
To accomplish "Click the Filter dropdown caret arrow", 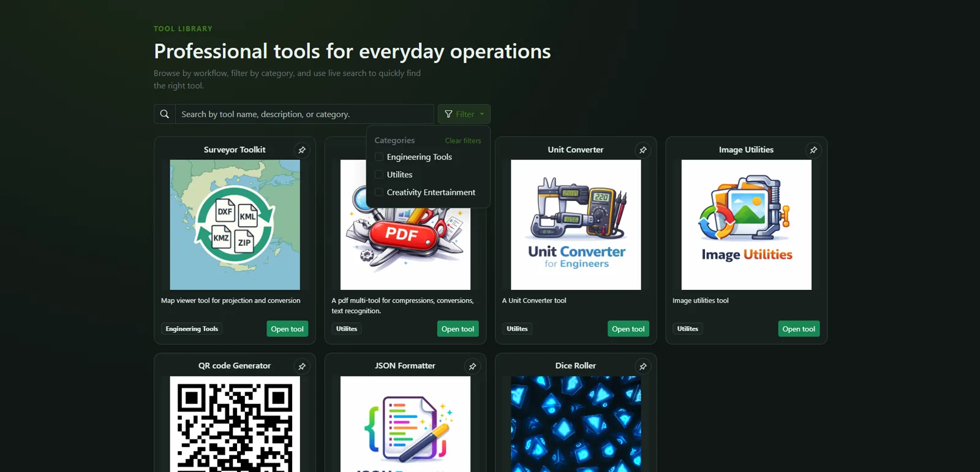I will point(482,114).
